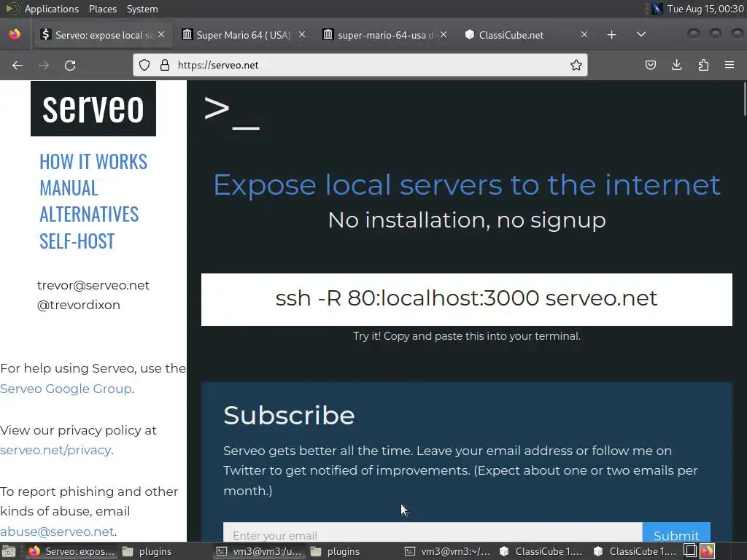
Task: Close the super-mario-64-usa directory tab
Action: pyautogui.click(x=444, y=35)
